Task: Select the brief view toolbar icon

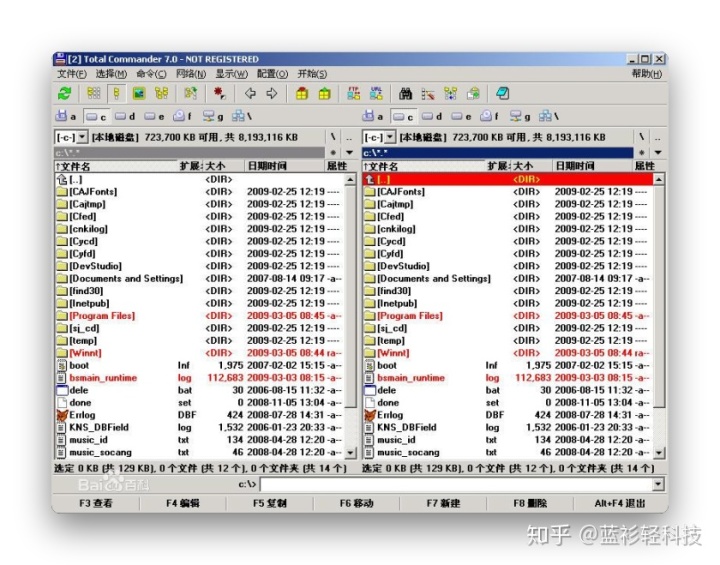Action: (x=94, y=94)
